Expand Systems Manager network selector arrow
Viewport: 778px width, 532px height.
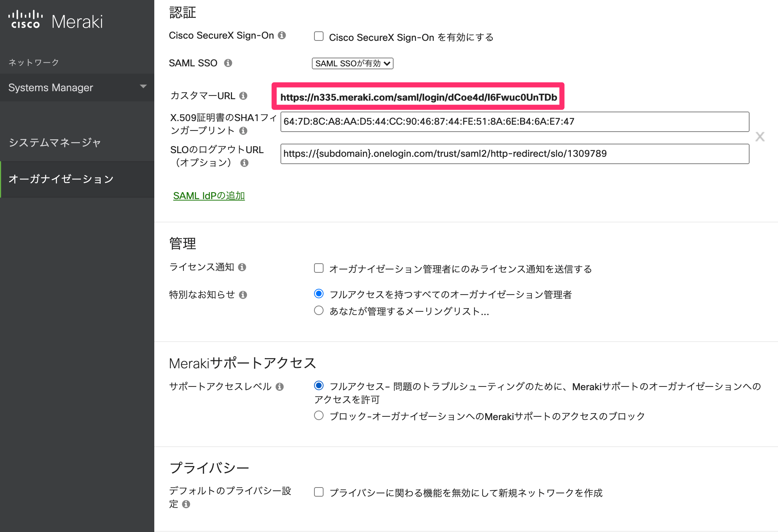click(x=143, y=87)
